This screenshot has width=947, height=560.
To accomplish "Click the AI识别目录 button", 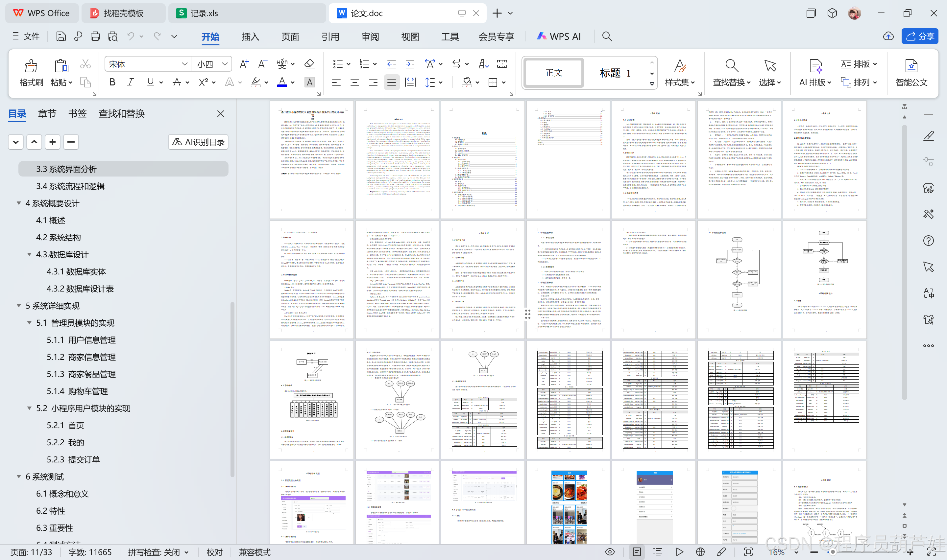I will [198, 142].
